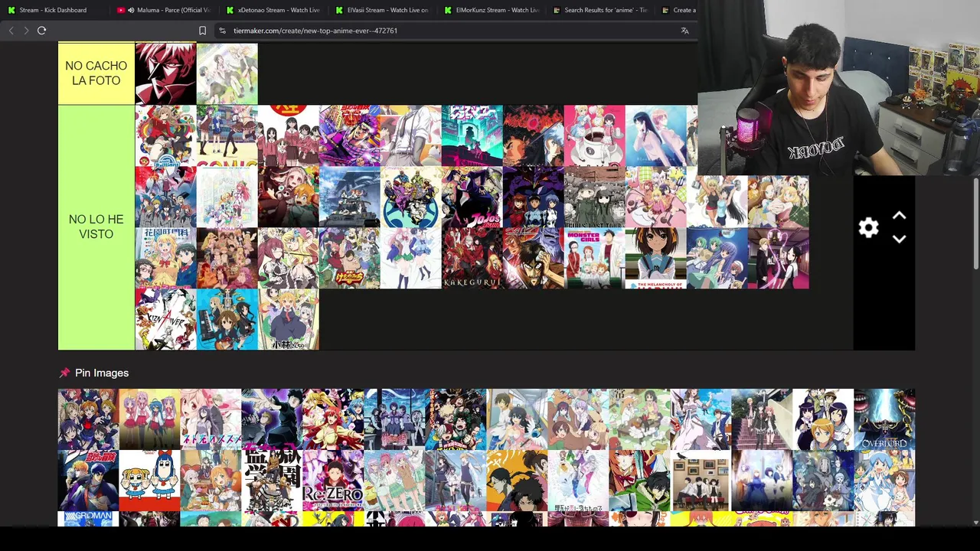Pick the coffee cup girls poster
Image resolution: width=980 pixels, height=551 pixels.
pyautogui.click(x=594, y=135)
